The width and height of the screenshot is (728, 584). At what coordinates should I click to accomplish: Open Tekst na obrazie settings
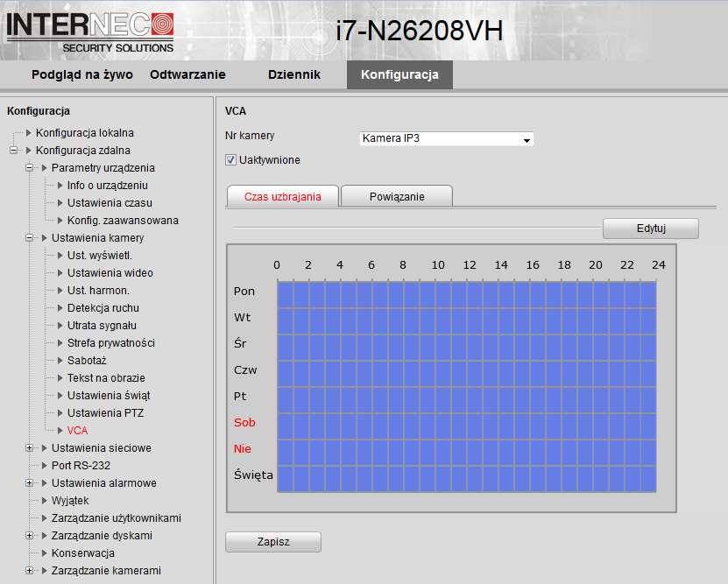106,378
